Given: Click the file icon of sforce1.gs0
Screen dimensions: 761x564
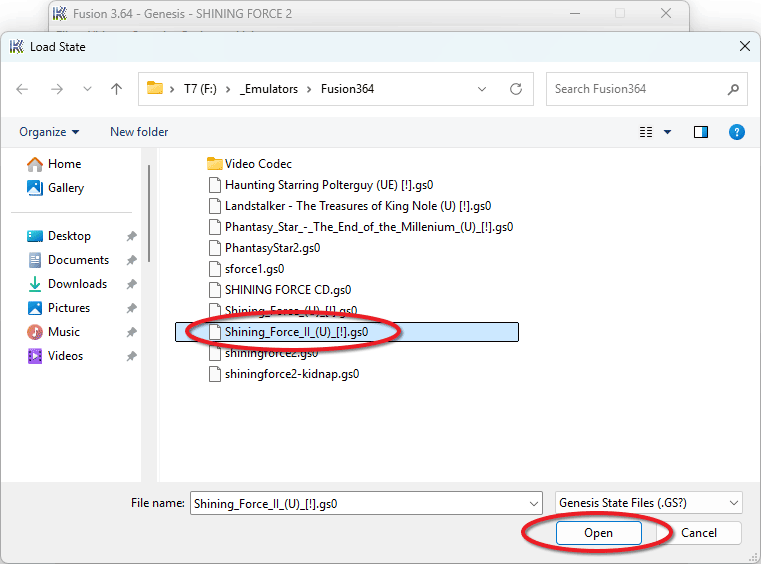Looking at the screenshot, I should pos(215,269).
